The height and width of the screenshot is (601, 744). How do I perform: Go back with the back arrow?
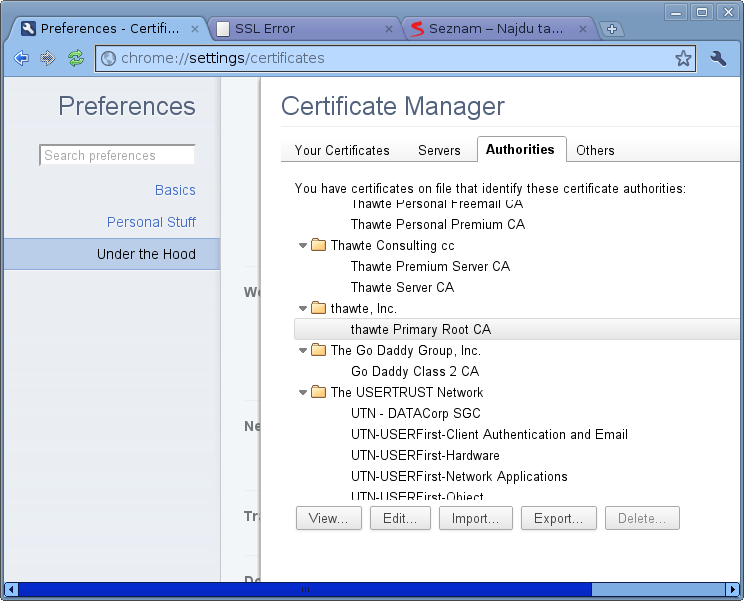click(21, 58)
